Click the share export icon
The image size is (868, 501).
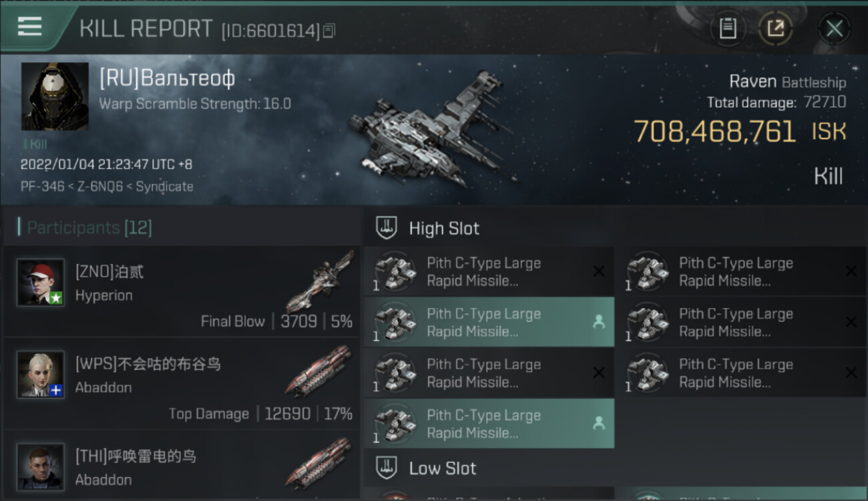(x=775, y=29)
